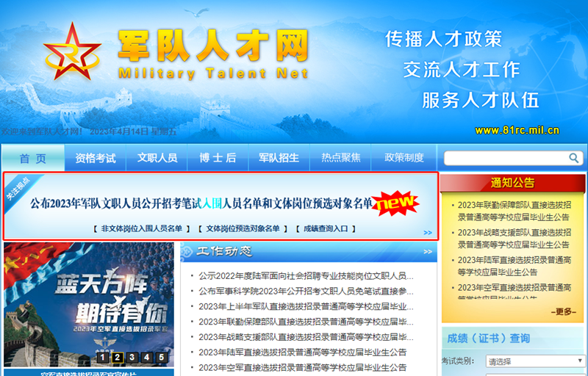The height and width of the screenshot is (376, 588).
Task: Click the red star military emblem logo
Action: (72, 52)
